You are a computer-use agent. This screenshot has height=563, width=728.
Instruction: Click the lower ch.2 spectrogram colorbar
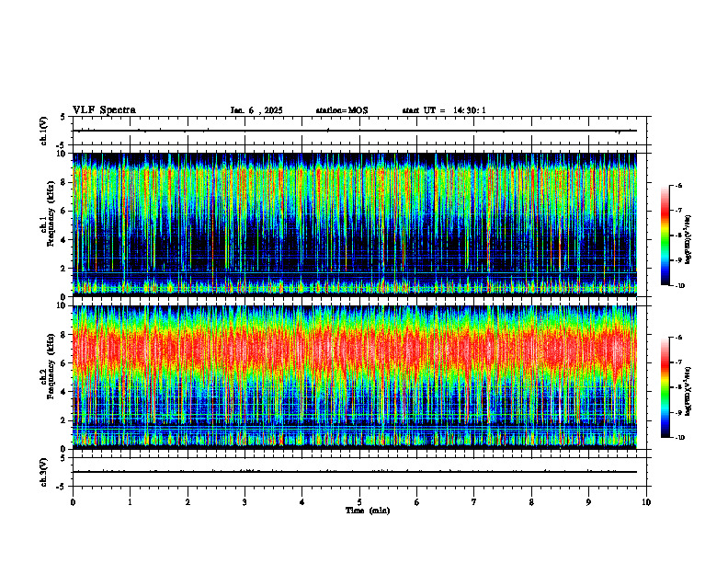click(x=665, y=387)
